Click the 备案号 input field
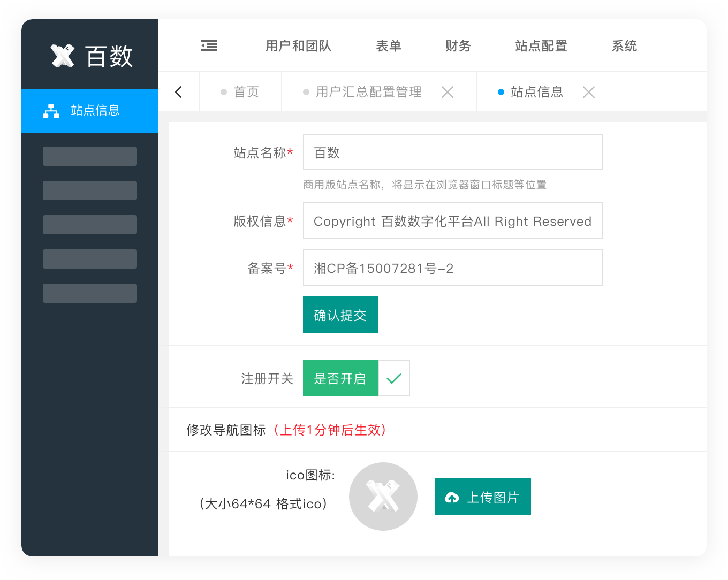The width and height of the screenshot is (728, 580). click(452, 268)
